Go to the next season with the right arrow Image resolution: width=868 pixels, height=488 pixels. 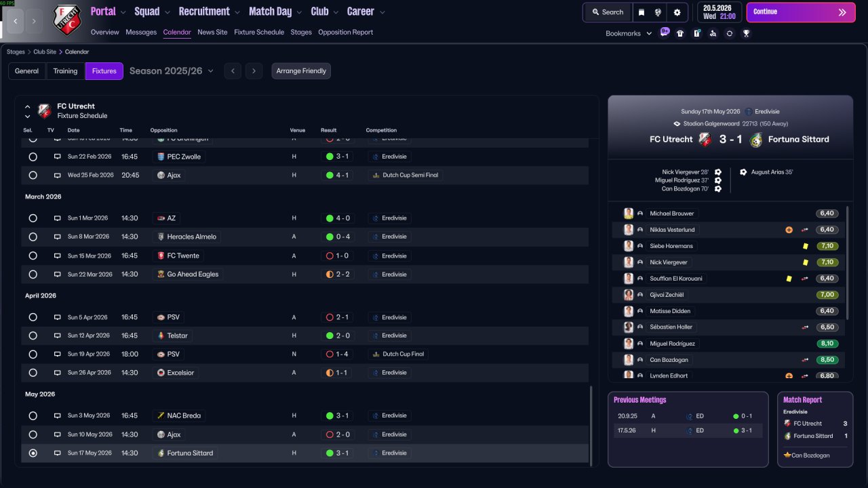point(254,71)
